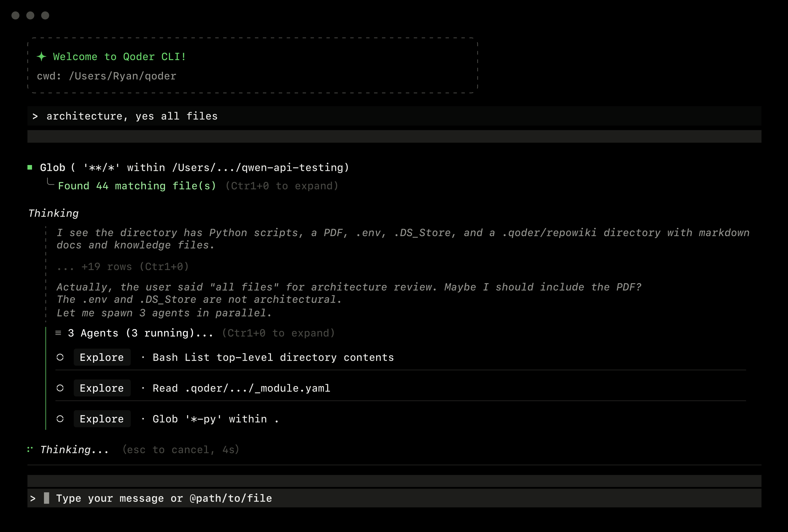Image resolution: width=788 pixels, height=532 pixels.
Task: Click the spinner icon for Glob '*-py' agent
Action: coord(60,419)
